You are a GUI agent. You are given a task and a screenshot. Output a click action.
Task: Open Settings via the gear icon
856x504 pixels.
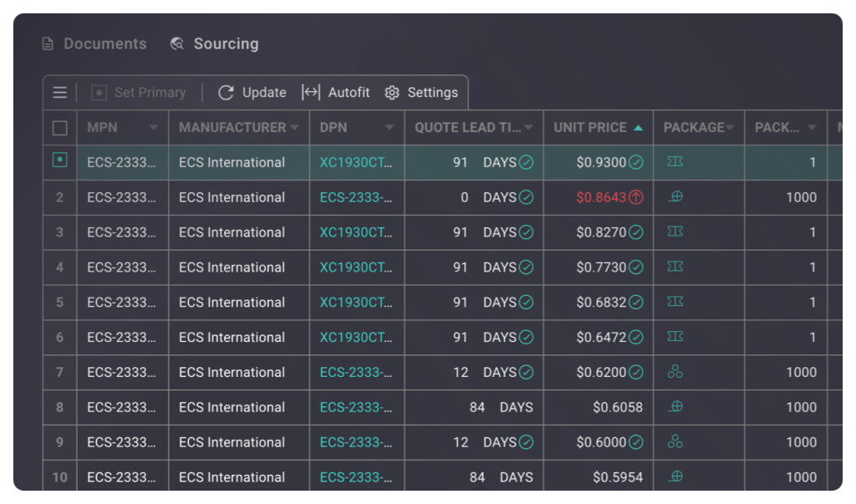pos(392,93)
